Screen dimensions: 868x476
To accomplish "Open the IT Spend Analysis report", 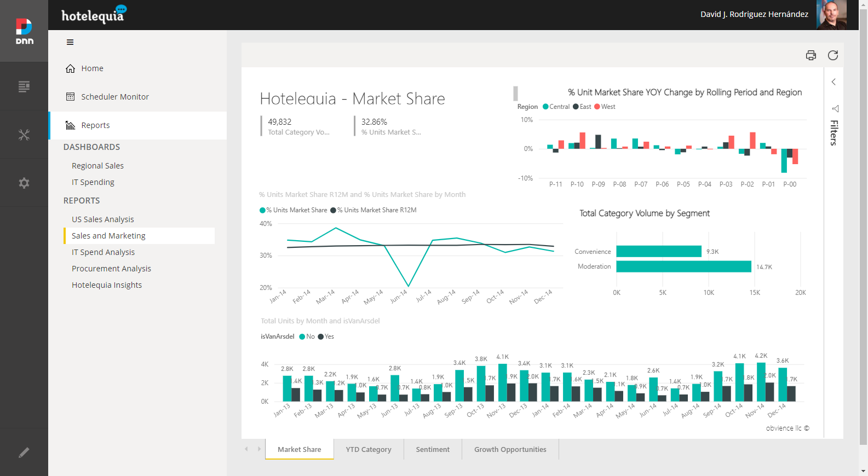I will tap(103, 252).
